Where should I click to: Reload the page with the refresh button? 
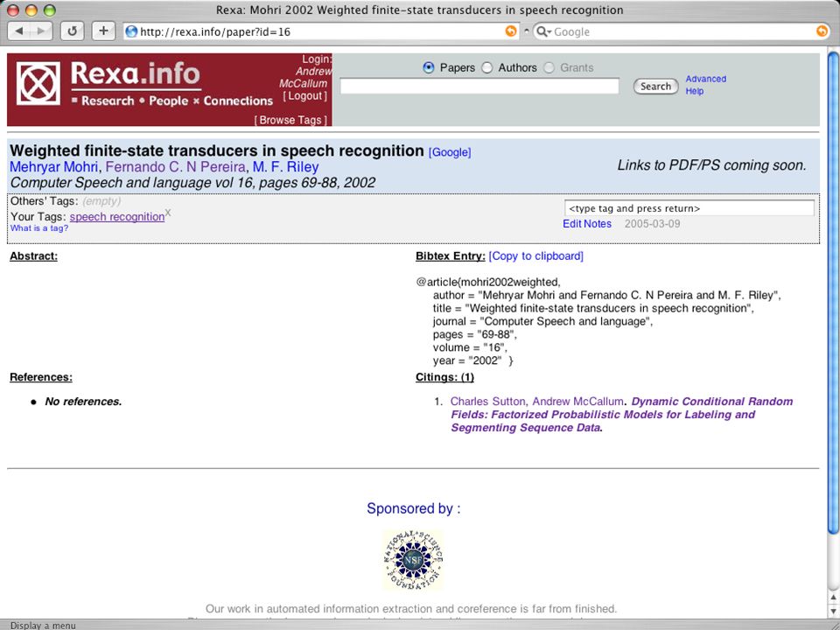pos(73,31)
